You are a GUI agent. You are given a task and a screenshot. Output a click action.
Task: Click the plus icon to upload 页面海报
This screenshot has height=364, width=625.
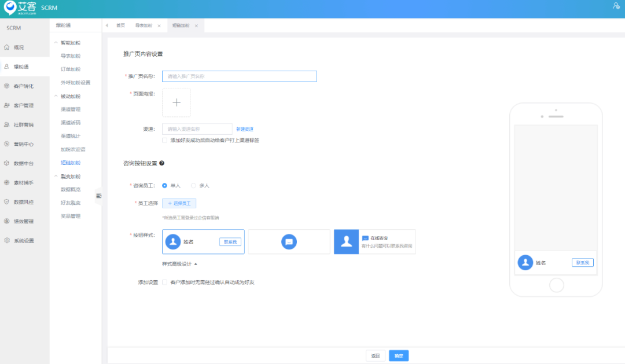tap(177, 102)
